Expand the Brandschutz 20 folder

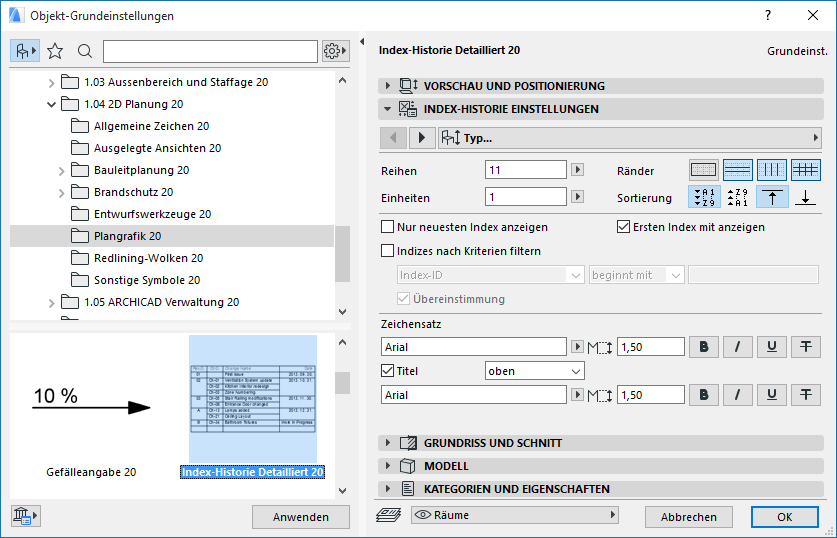61,193
